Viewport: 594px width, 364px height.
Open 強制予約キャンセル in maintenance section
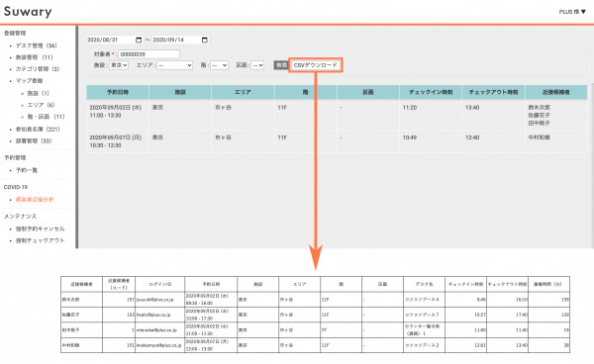tap(40, 228)
